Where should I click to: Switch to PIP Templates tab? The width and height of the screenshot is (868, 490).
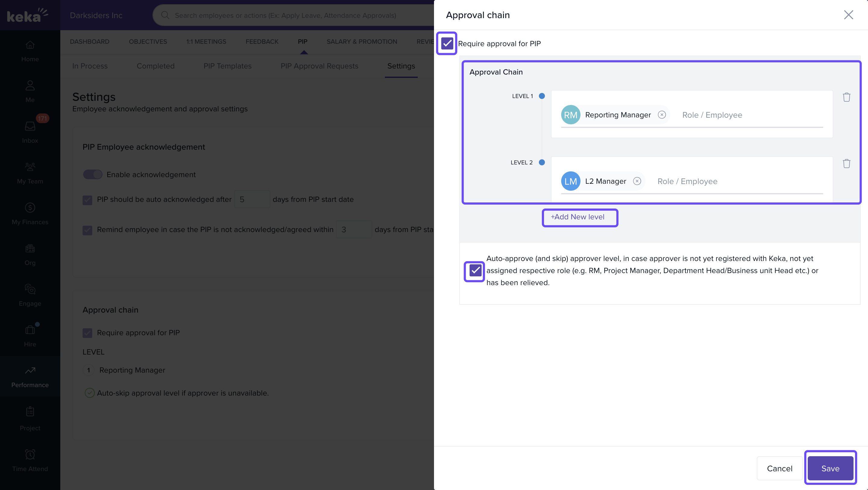point(228,66)
